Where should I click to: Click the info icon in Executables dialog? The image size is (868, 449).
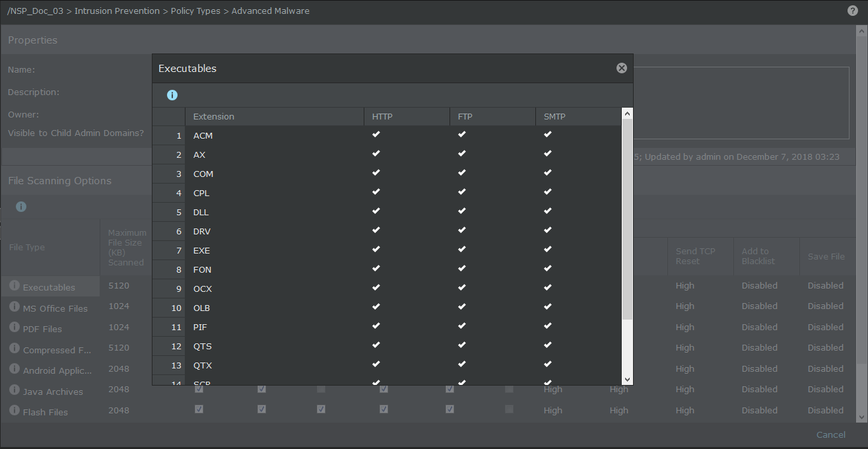[172, 95]
